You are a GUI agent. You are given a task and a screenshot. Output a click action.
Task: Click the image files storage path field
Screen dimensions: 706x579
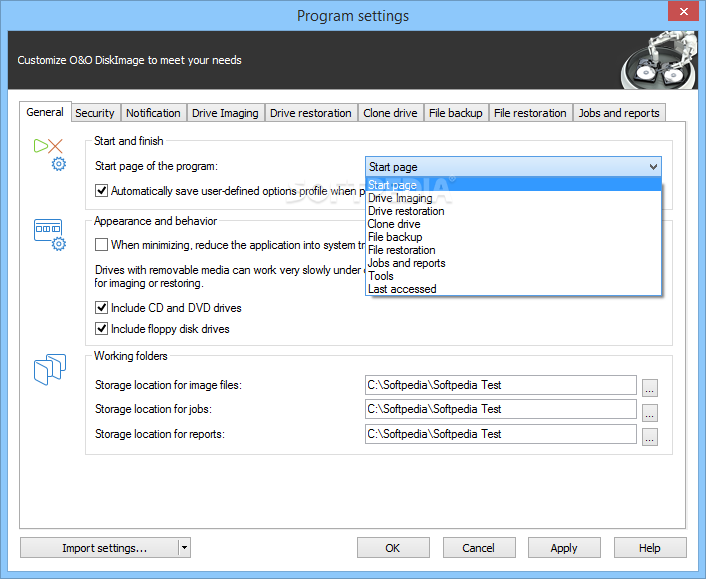[501, 385]
